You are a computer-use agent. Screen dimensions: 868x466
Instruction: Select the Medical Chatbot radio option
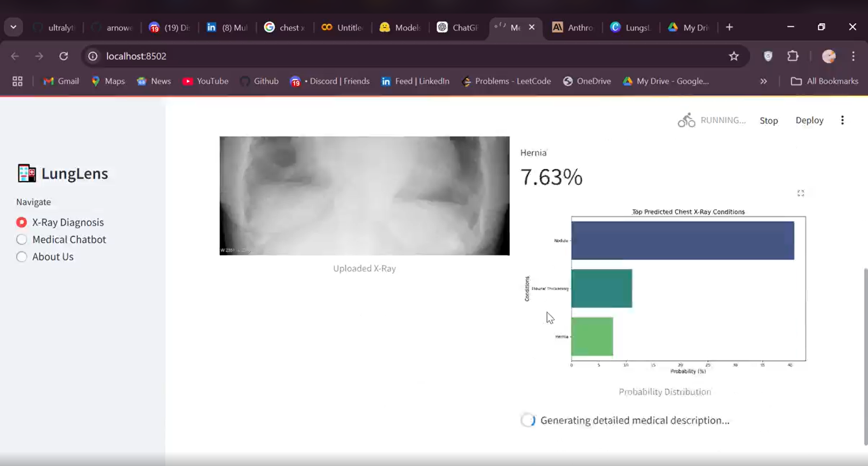(21, 240)
